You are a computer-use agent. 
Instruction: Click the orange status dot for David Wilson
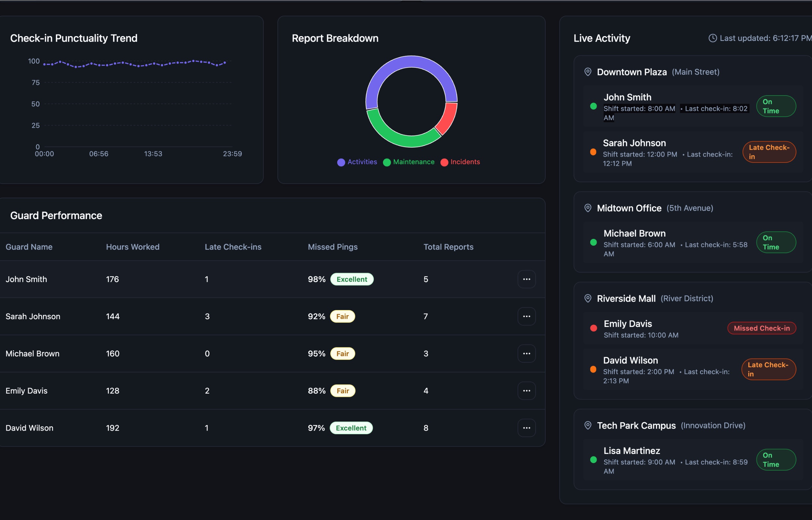(593, 369)
